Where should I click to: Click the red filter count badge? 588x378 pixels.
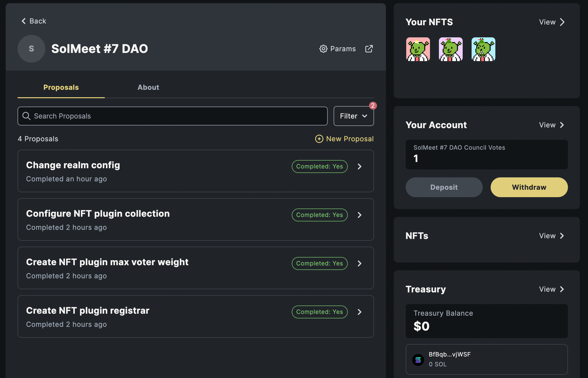pos(373,106)
